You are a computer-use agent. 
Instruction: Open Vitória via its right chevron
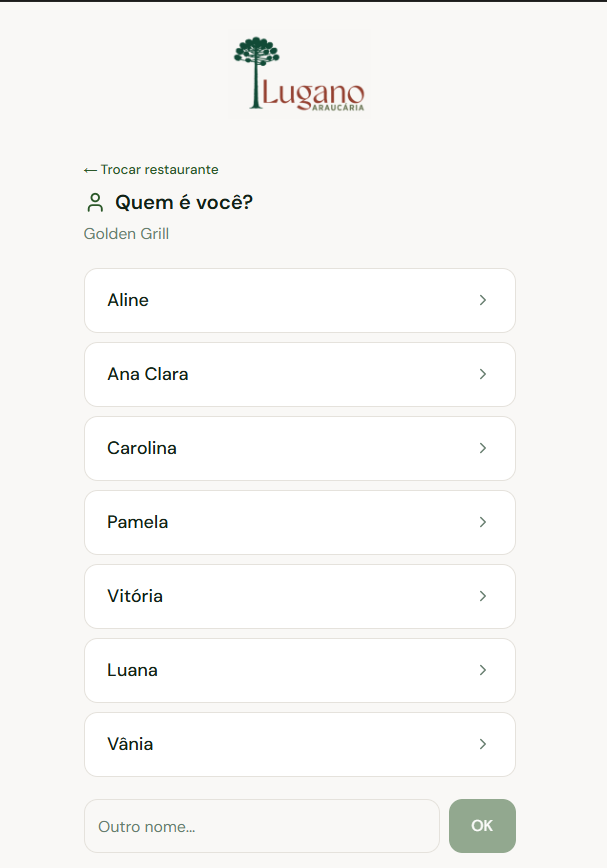pos(483,596)
